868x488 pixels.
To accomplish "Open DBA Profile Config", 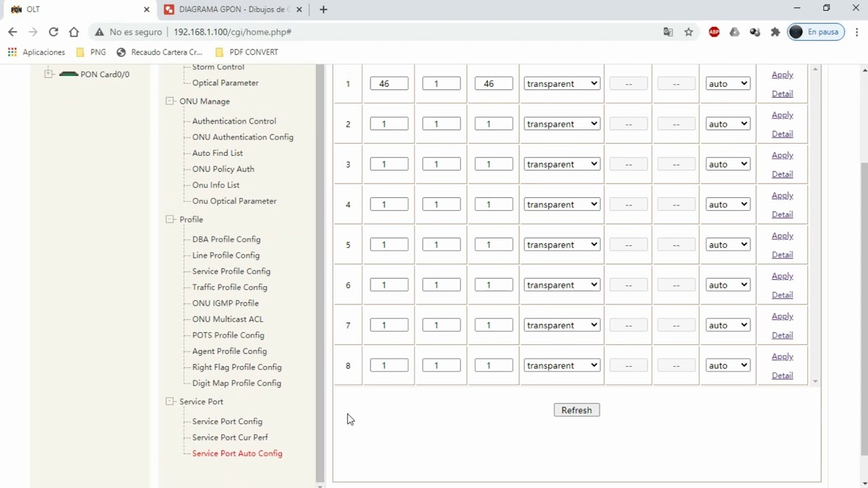I will [x=226, y=239].
